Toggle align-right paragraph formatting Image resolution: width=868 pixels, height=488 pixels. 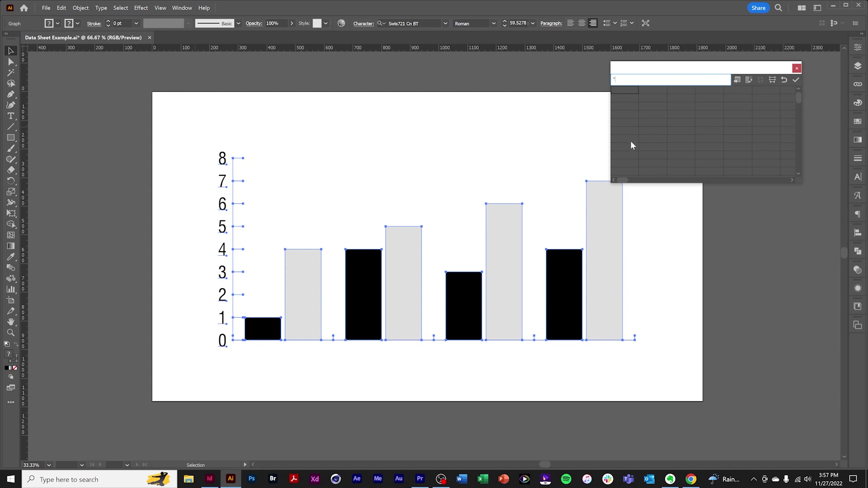(x=593, y=23)
